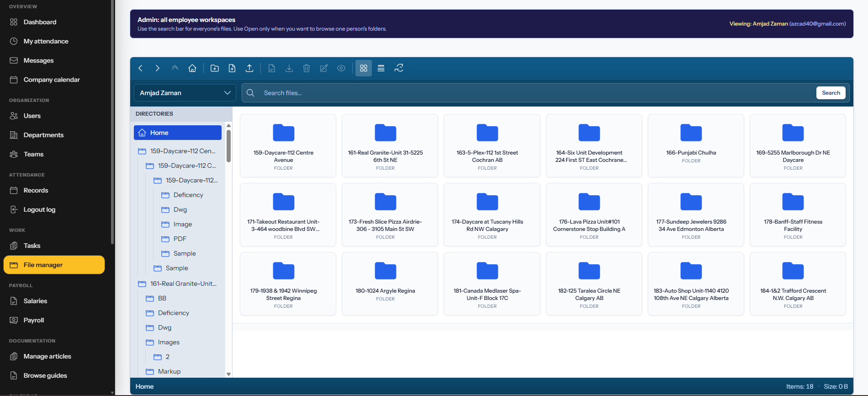868x396 pixels.
Task: Click the directories scrollbar down arrow
Action: pyautogui.click(x=228, y=374)
